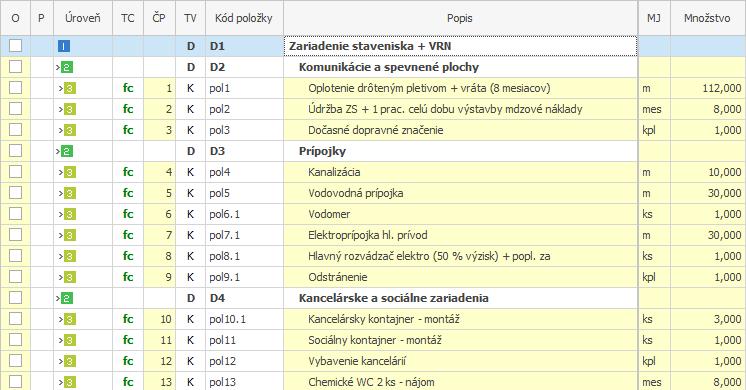This screenshot has height=390, width=746.
Task: Click the green level 2 icon of D2
Action: (67, 68)
